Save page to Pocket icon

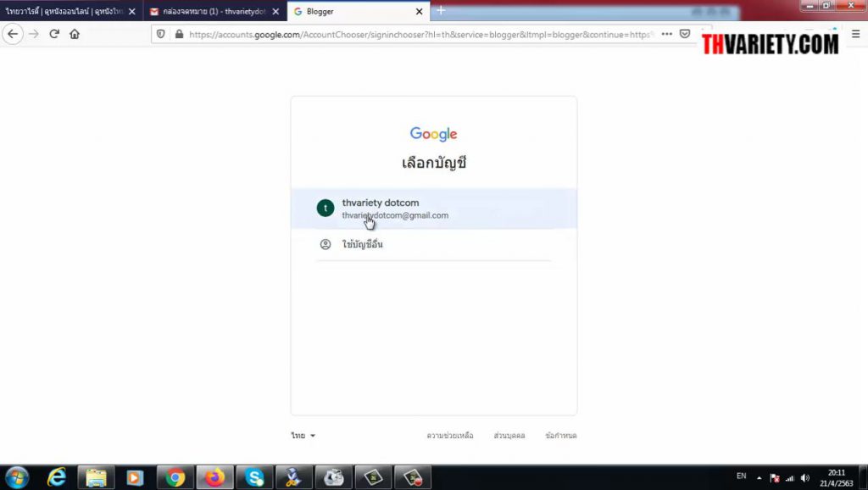(685, 34)
